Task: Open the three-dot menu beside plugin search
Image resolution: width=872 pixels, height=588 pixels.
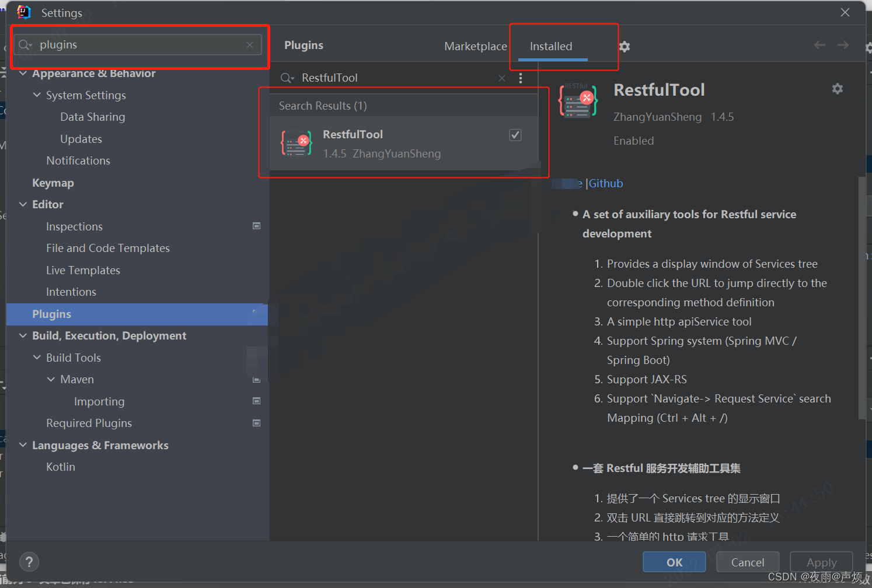Action: 520,78
